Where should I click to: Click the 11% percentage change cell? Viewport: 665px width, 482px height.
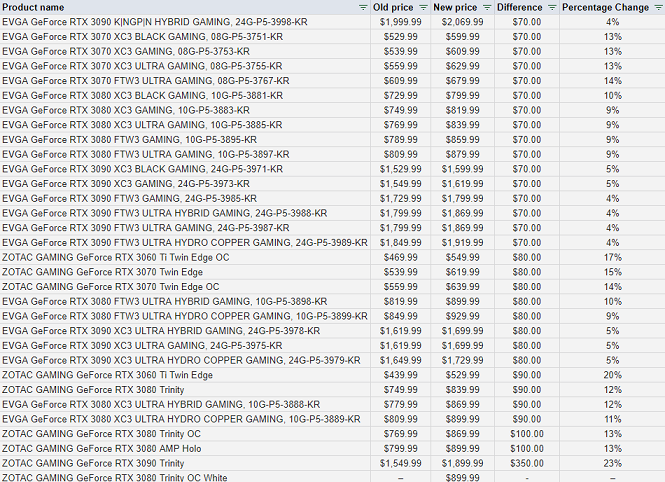(x=612, y=419)
